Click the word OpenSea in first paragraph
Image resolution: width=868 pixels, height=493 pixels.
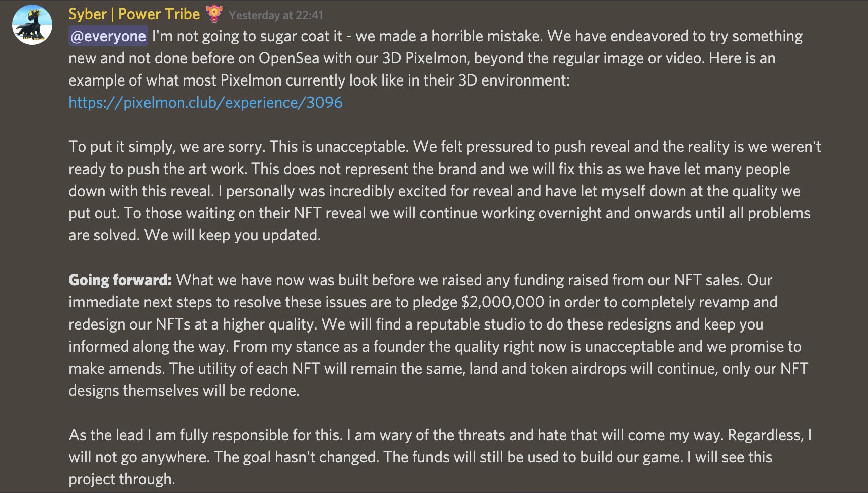[289, 58]
